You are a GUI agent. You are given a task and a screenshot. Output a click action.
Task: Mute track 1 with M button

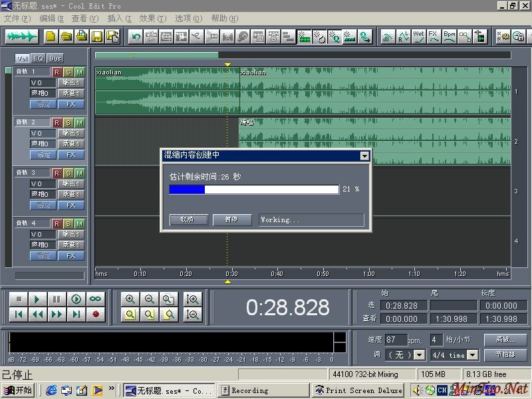[x=79, y=72]
